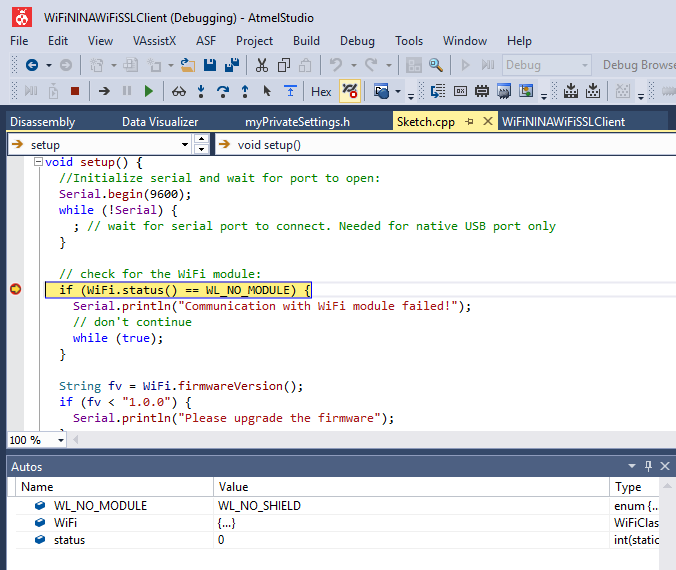Click the second Device Programming icon

click(x=593, y=91)
